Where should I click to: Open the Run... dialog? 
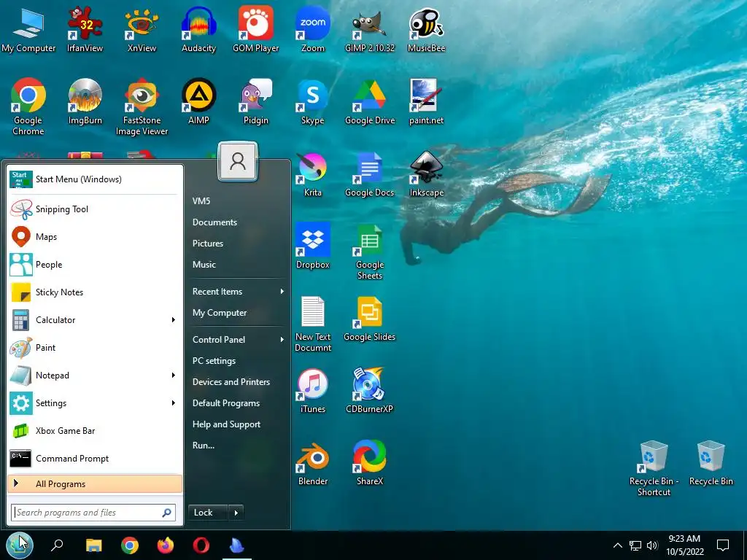[204, 446]
